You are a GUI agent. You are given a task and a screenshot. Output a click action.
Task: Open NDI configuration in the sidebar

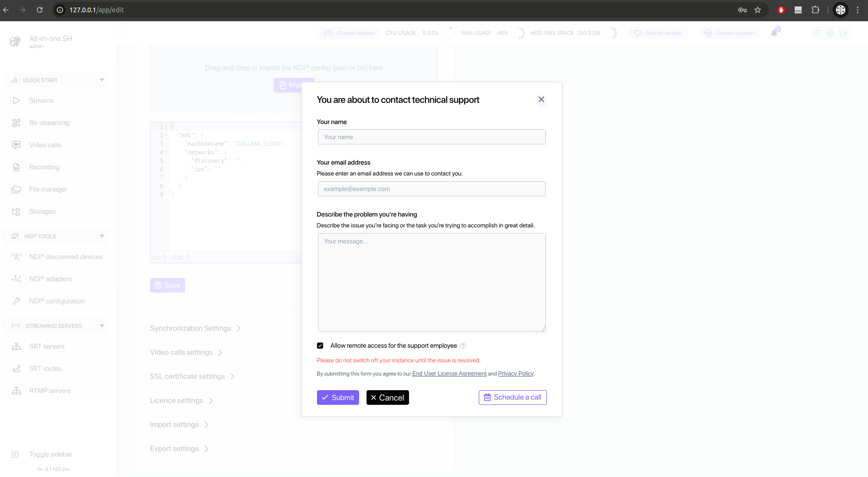(57, 301)
